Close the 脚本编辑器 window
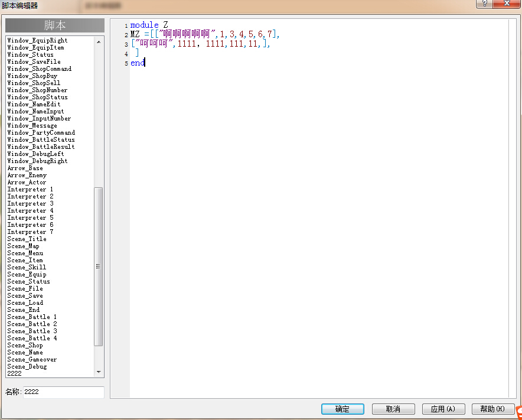This screenshot has width=522, height=420. tap(507, 4)
